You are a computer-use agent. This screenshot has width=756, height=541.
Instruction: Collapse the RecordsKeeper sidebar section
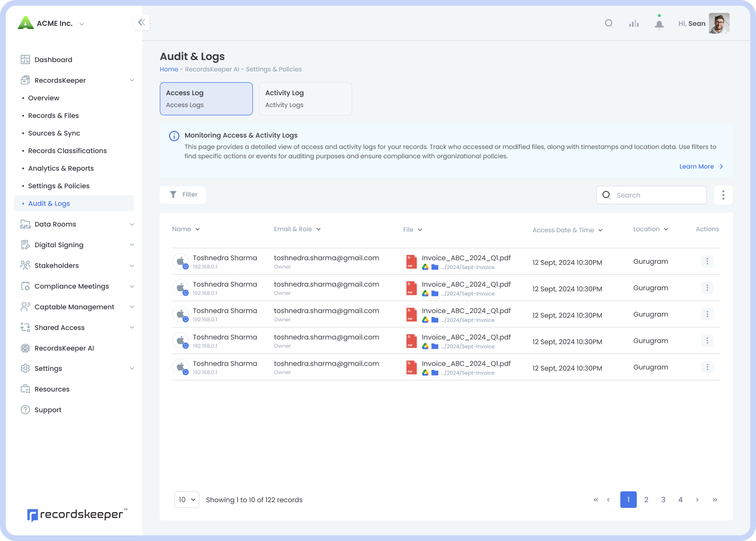132,80
